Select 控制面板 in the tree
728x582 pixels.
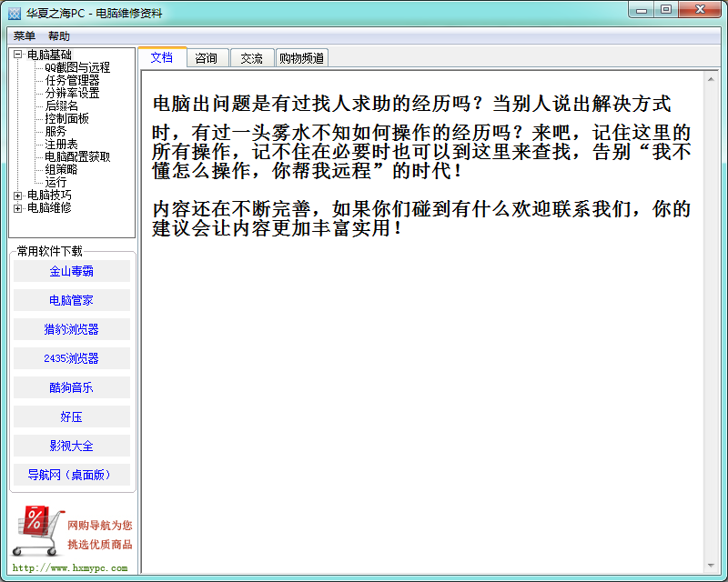(x=66, y=118)
